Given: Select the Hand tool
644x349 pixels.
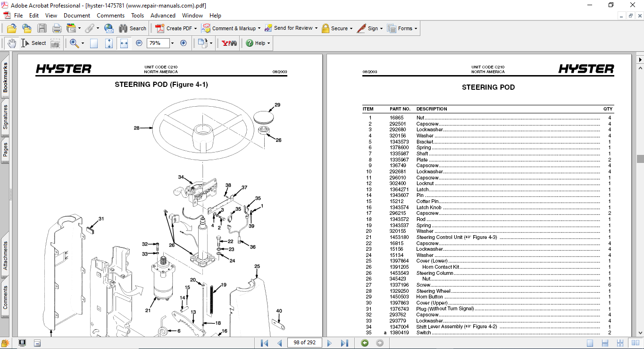Looking at the screenshot, I should click(x=12, y=43).
